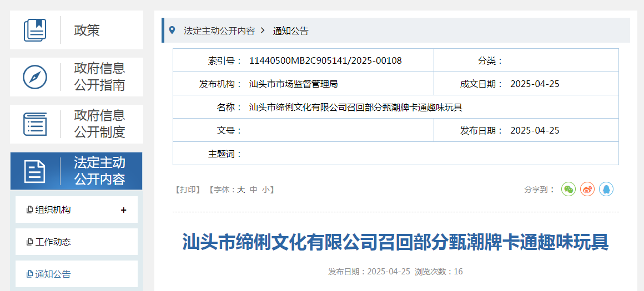Click the 发布日期 value 2025-04-25 in the table
Viewport: 644px width, 291px height.
click(535, 131)
